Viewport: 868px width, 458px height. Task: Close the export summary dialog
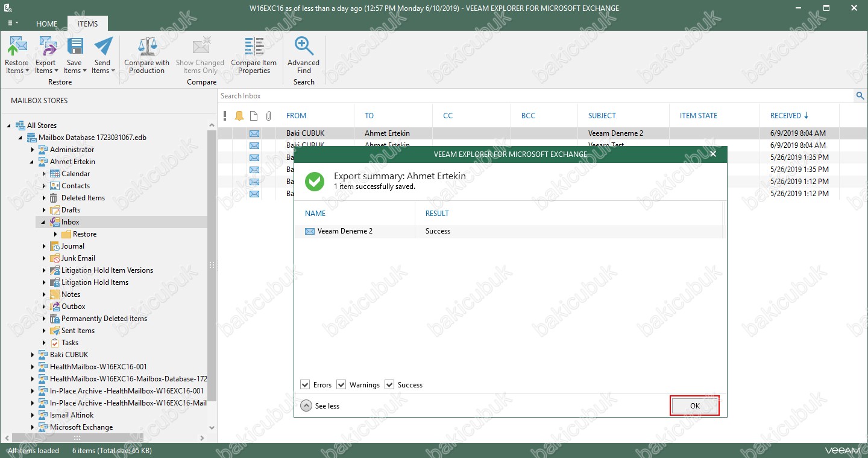point(713,154)
